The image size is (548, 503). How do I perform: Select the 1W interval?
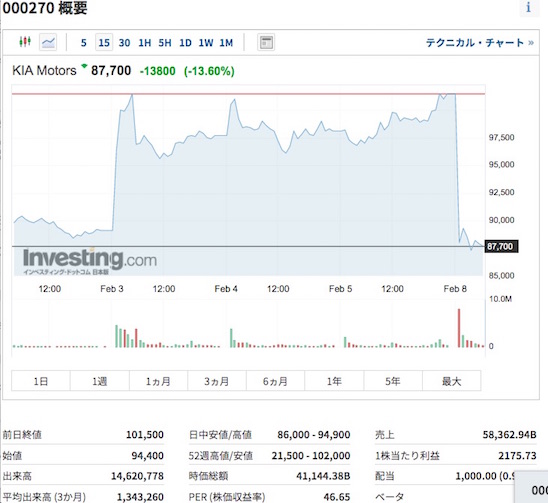pos(206,43)
